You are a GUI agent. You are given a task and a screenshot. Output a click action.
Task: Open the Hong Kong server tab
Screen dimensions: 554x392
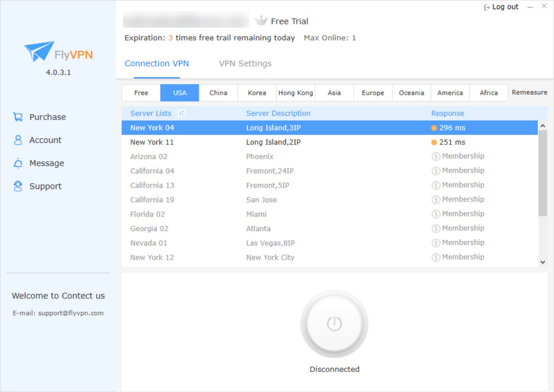(x=295, y=93)
